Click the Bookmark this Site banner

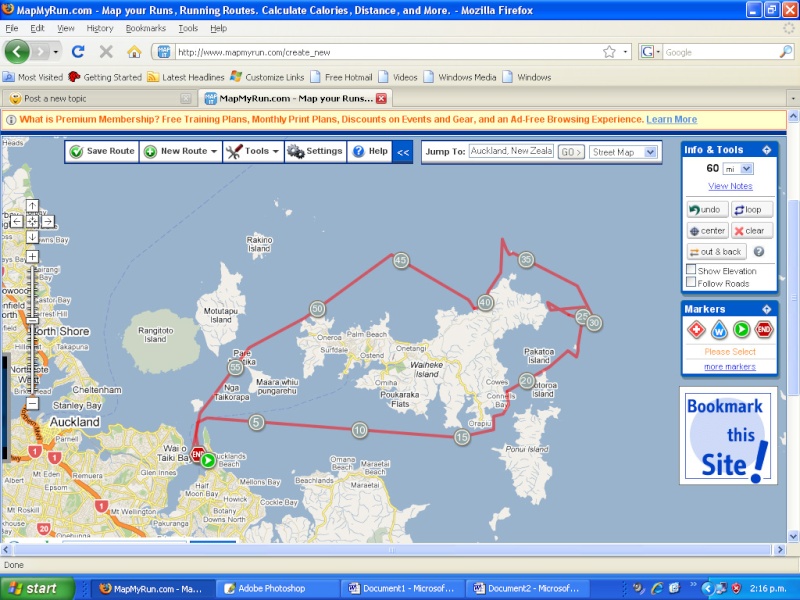tap(729, 436)
